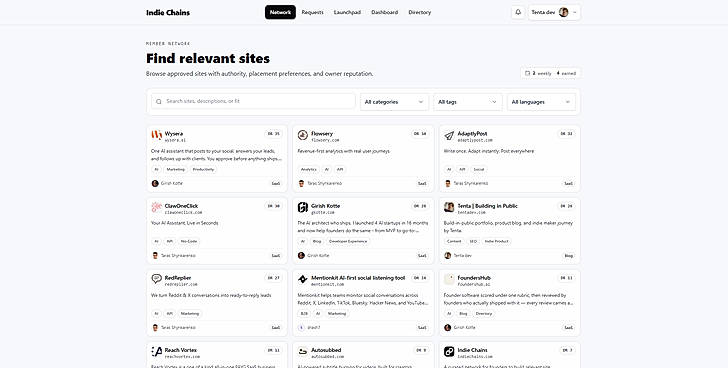Click the Mentionkit logo icon
Screen dimensions: 728x368
point(303,279)
